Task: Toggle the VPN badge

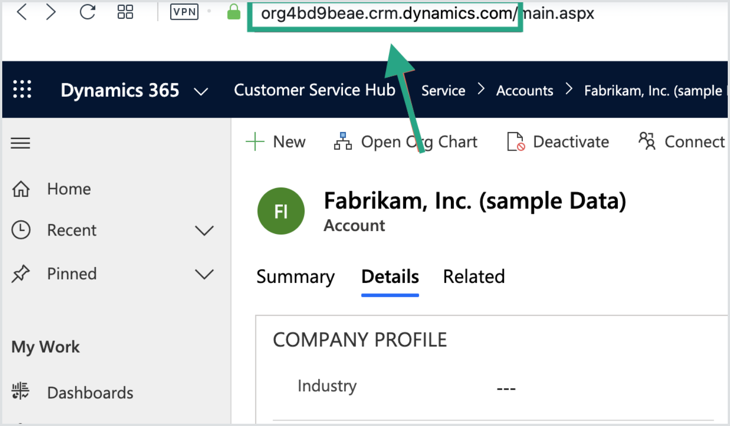Action: [184, 12]
